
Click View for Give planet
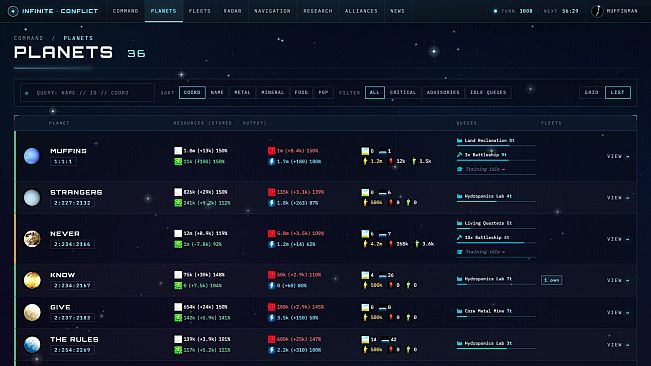pyautogui.click(x=618, y=312)
